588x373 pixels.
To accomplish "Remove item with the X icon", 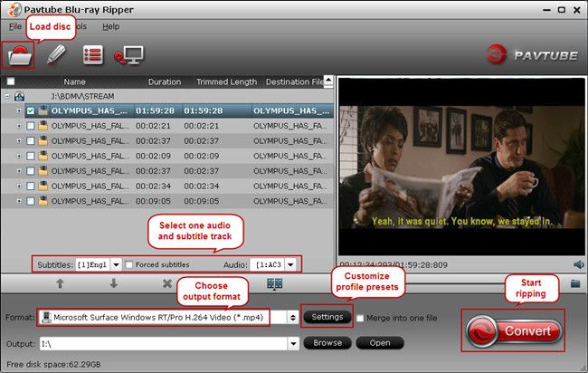I will [x=167, y=283].
